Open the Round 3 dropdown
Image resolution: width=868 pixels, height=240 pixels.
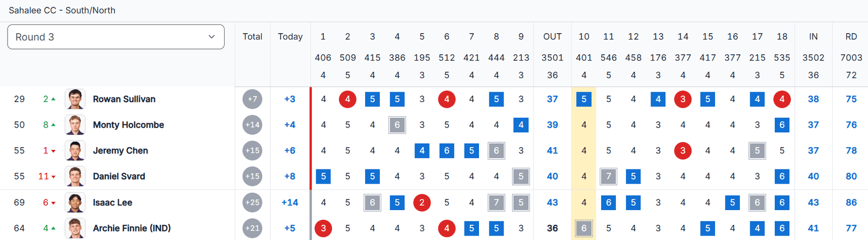click(116, 37)
